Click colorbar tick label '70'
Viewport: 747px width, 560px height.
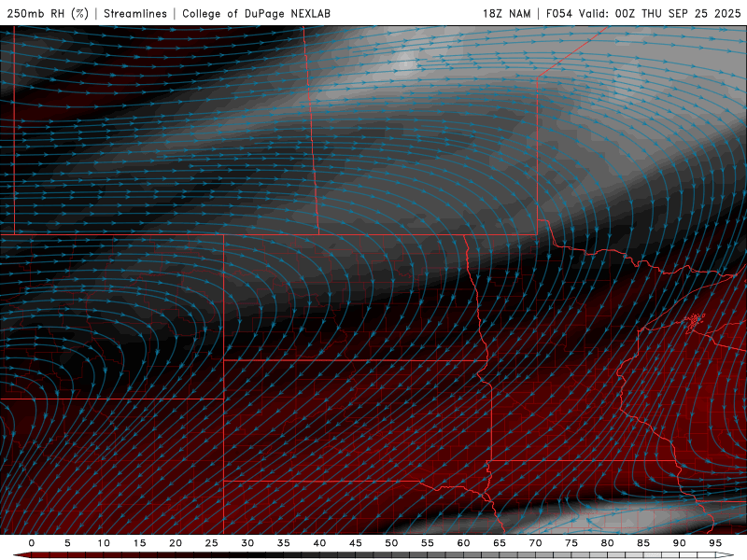[x=535, y=543]
